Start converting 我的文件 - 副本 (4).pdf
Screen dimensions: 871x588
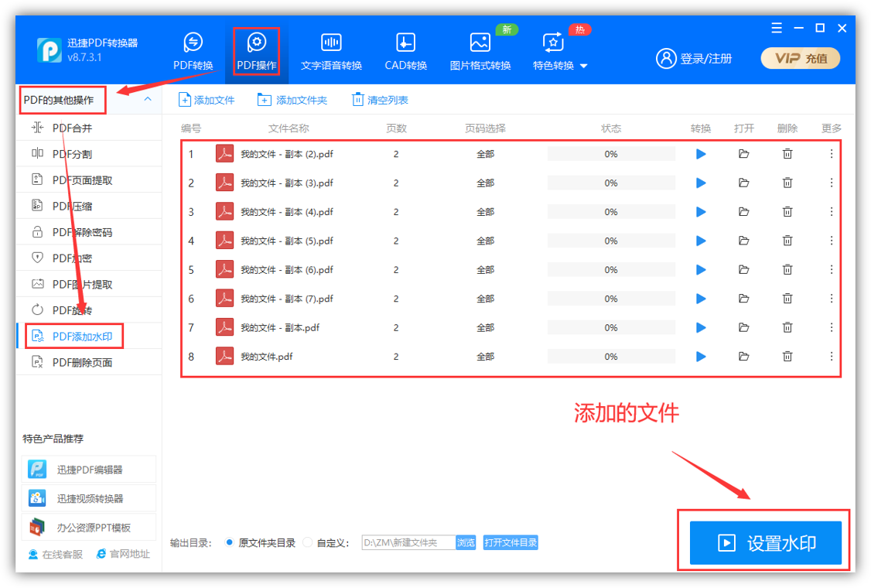[701, 212]
